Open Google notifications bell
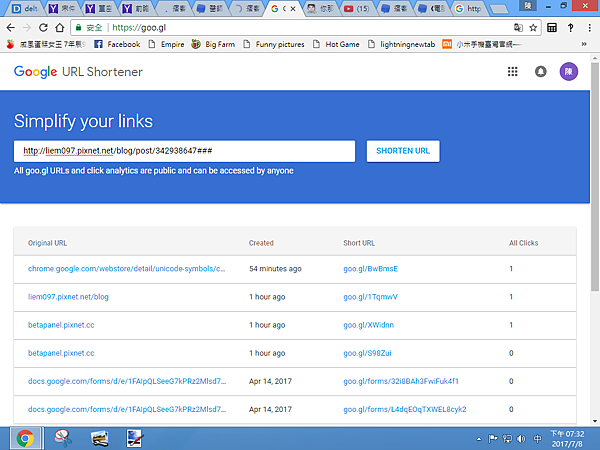 coord(540,72)
